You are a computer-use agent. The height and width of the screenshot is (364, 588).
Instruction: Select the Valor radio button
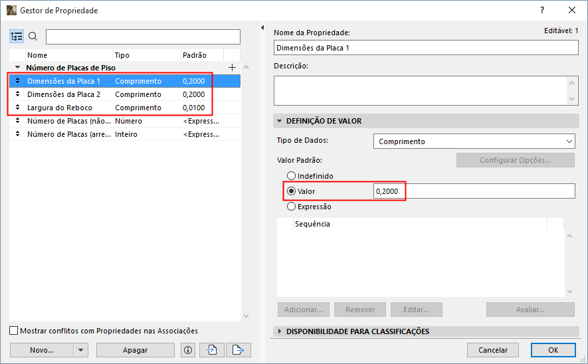(x=291, y=191)
